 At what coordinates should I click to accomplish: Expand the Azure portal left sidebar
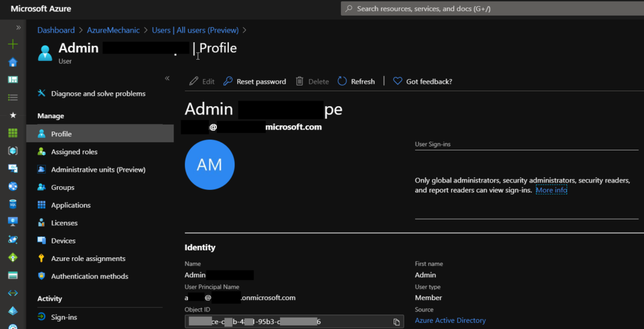pos(18,28)
